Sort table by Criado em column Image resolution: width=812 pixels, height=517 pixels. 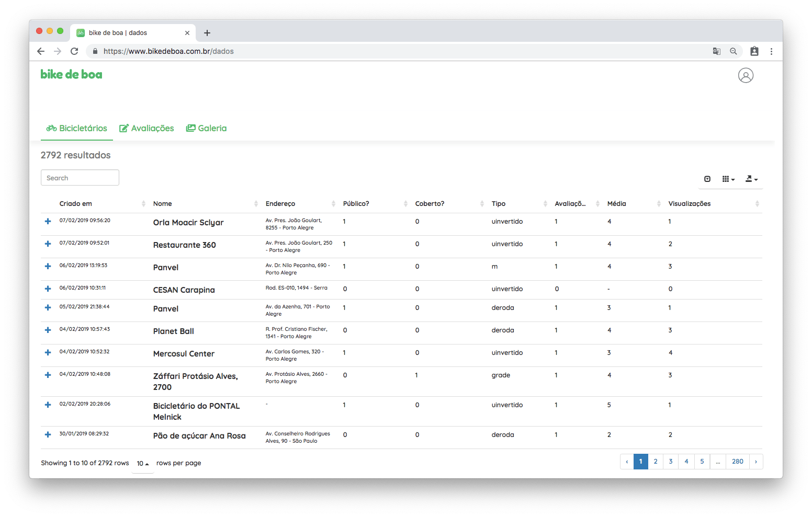coord(76,204)
